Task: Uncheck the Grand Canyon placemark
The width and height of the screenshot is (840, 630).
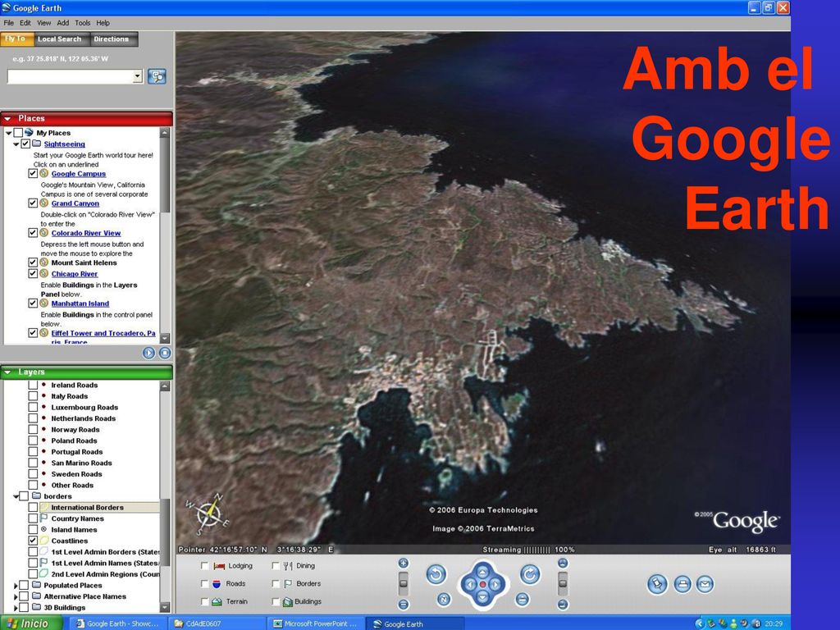Action: (33, 203)
